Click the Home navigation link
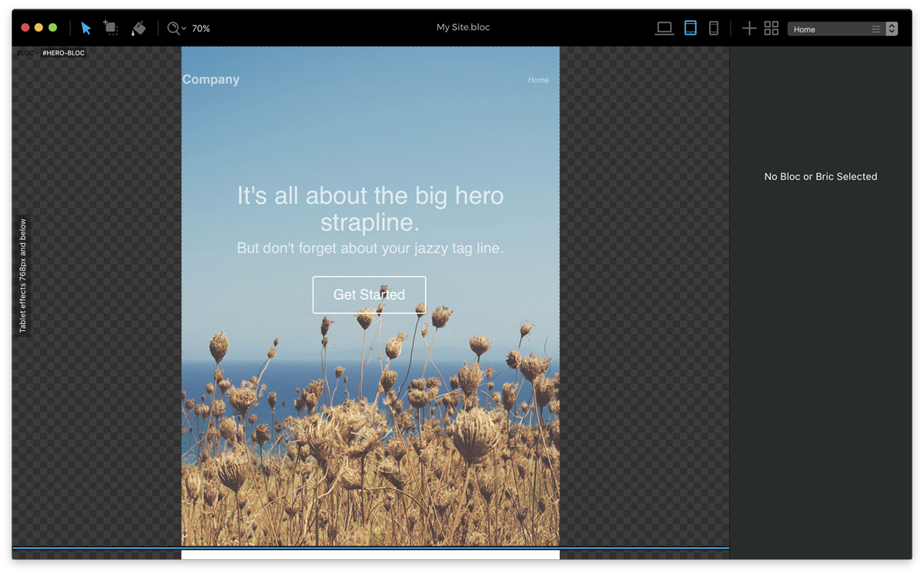 [538, 80]
